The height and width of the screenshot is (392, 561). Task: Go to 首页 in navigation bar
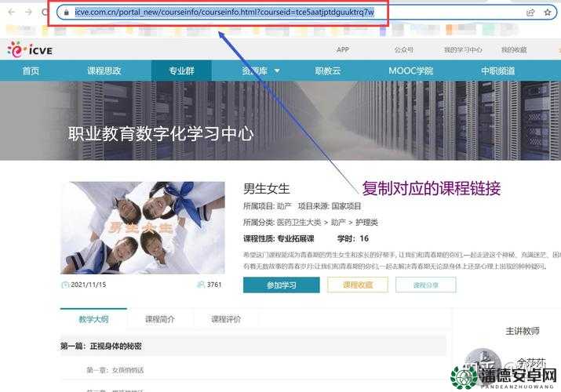click(31, 71)
